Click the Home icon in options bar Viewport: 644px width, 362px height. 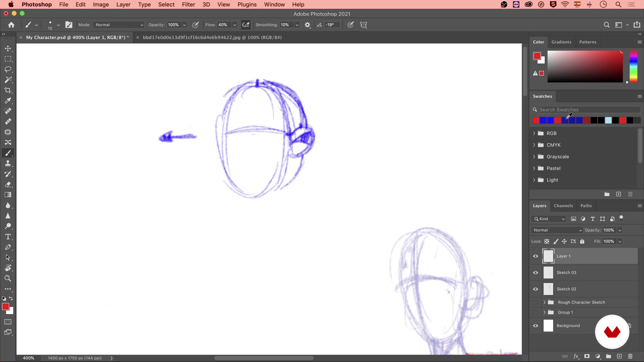click(x=11, y=25)
